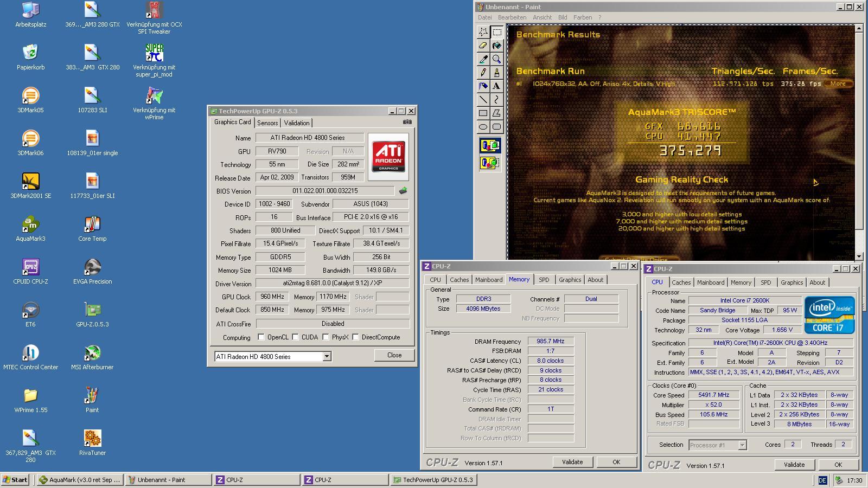Click the More button in AquaMark results
Viewport: 868px width, 488px height.
[838, 84]
